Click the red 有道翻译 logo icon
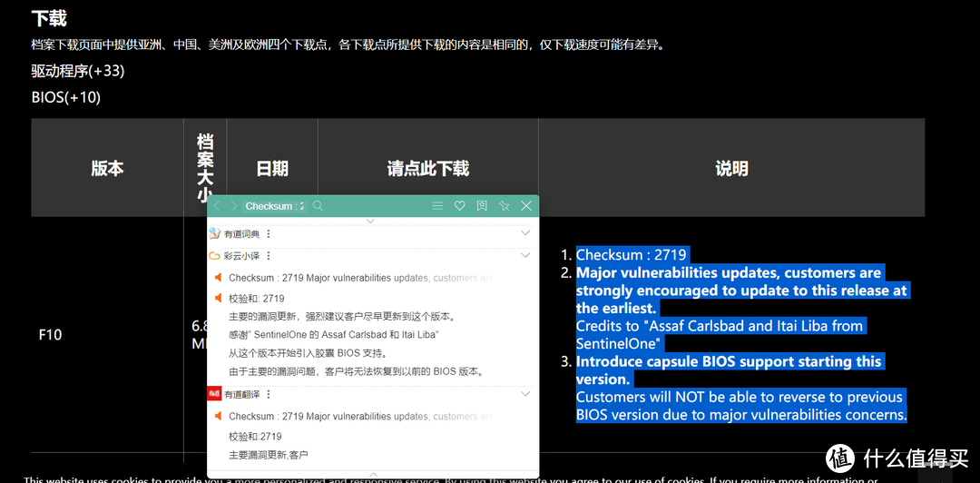The width and height of the screenshot is (980, 483). tap(214, 394)
